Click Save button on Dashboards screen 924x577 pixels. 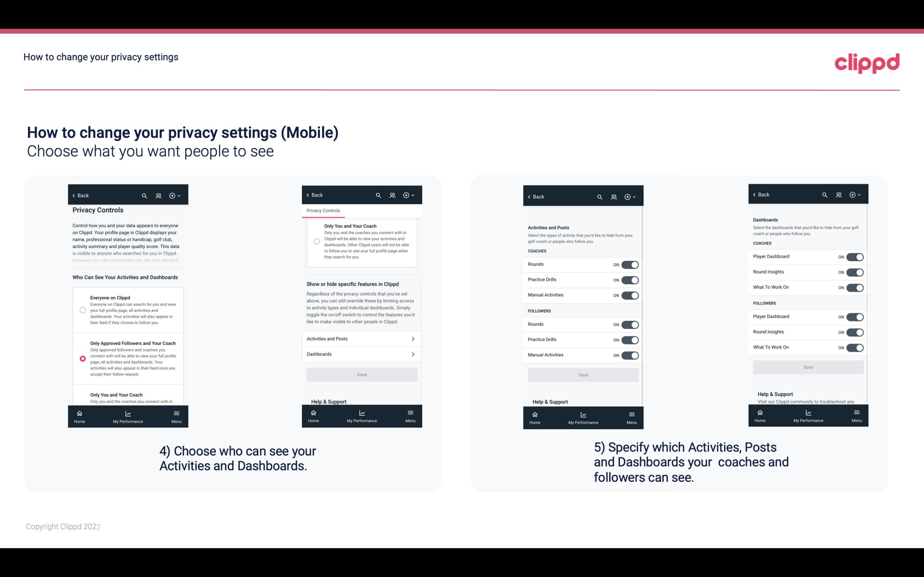(x=808, y=367)
